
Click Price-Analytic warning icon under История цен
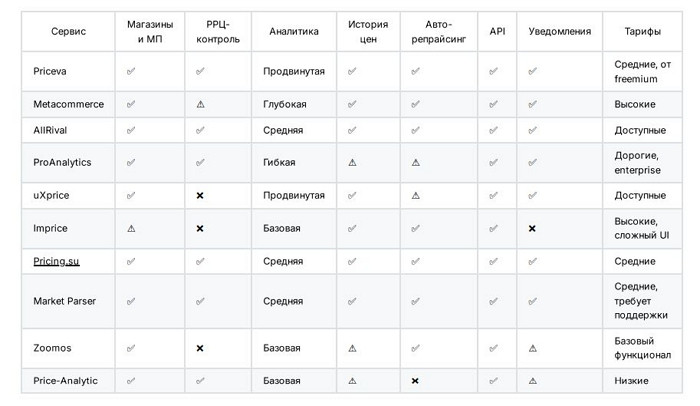352,381
